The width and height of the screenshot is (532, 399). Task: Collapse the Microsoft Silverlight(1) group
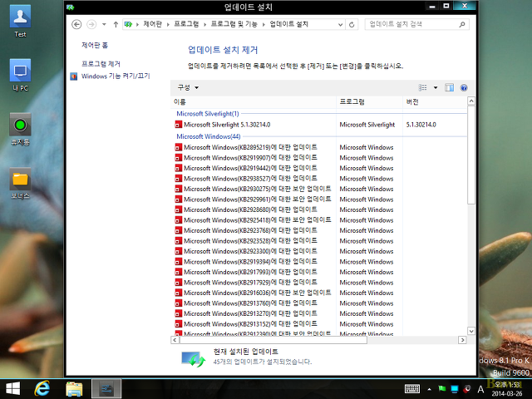(208, 114)
